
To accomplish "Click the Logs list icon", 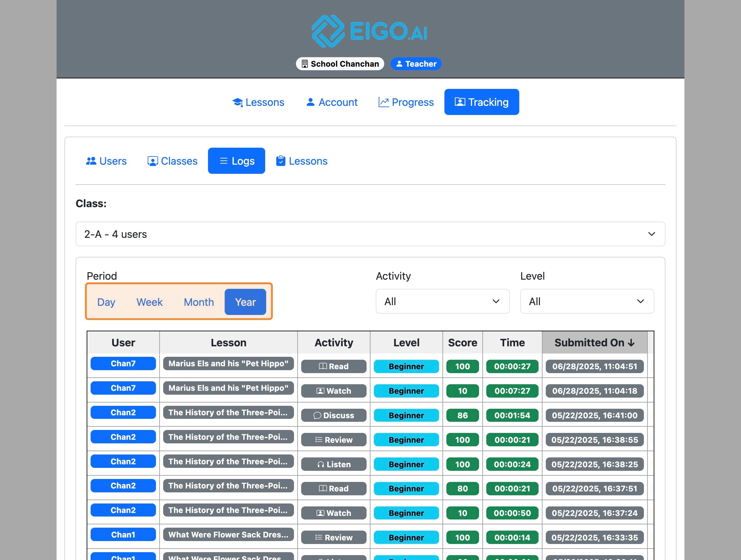I will [224, 161].
